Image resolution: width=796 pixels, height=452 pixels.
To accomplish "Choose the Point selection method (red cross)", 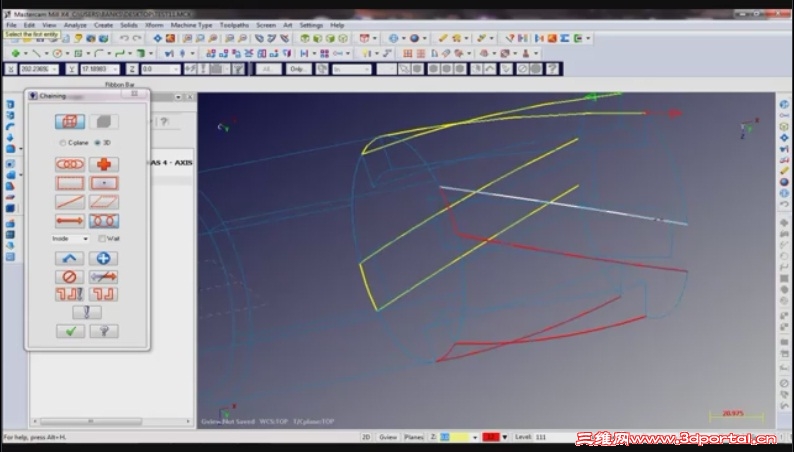I will pyautogui.click(x=104, y=164).
